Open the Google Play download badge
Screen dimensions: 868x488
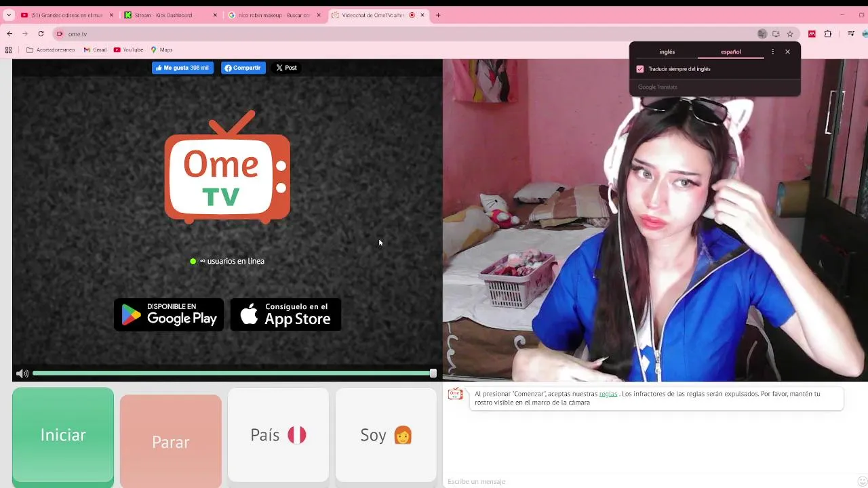169,314
